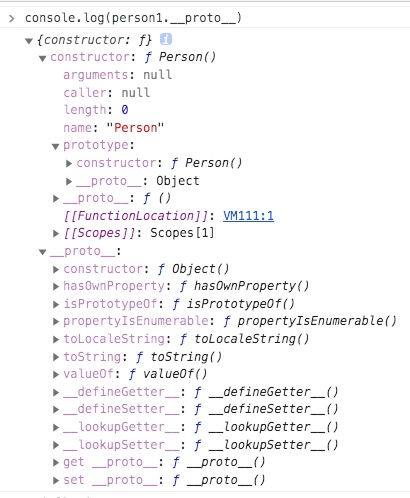The width and height of the screenshot is (410, 498).
Task: Expand the propertyIsEnumerable entry
Action: coord(56,321)
